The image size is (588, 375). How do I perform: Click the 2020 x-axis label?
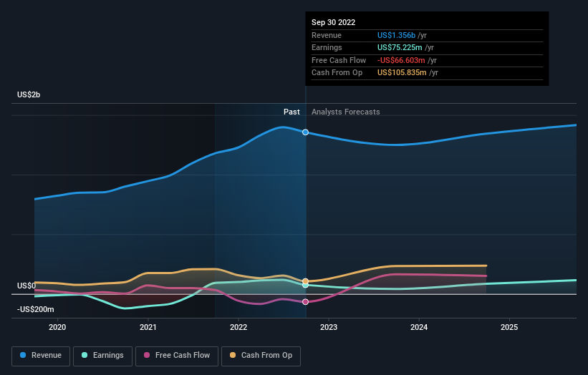point(57,328)
